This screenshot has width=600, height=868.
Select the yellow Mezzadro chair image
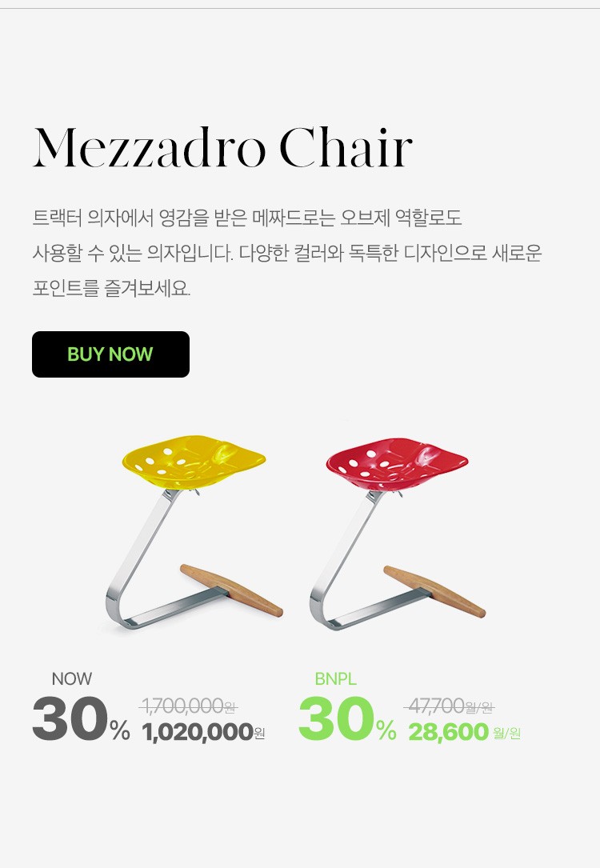click(x=194, y=533)
